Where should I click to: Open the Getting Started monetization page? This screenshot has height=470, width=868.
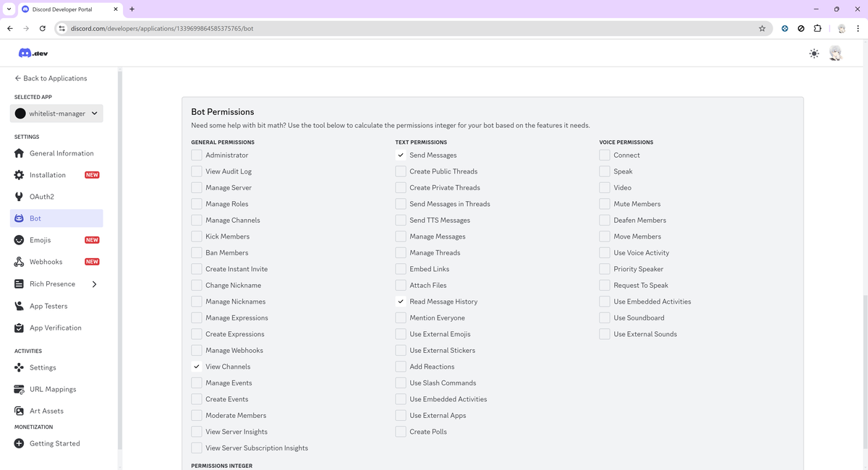click(55, 443)
